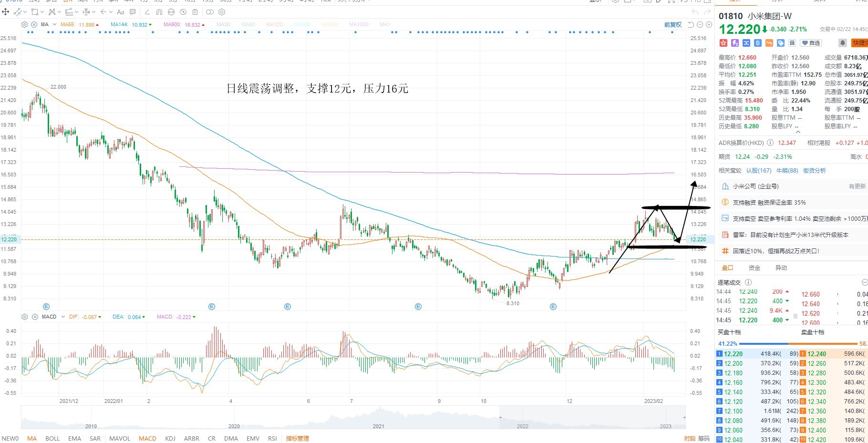Set price alert with bell icon
Viewport: 868px width, 443px height.
click(x=843, y=43)
